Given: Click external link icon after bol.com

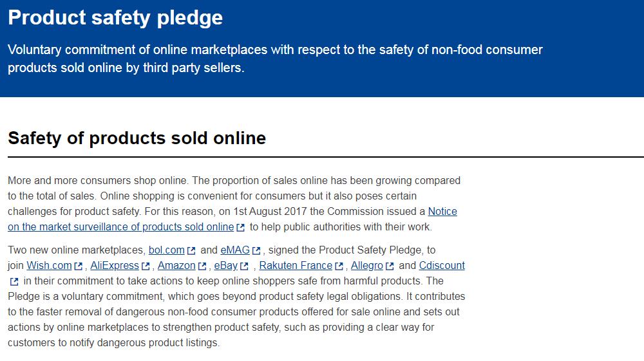Looking at the screenshot, I should (x=191, y=251).
